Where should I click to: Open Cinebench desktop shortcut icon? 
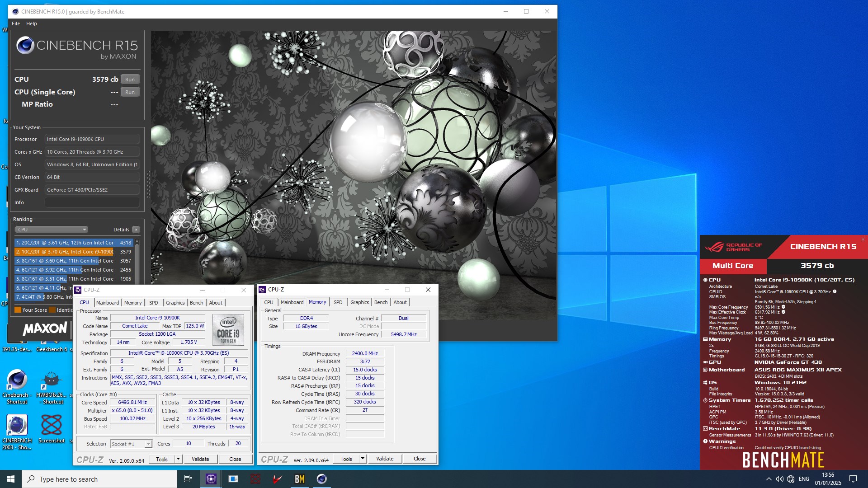coord(17,380)
